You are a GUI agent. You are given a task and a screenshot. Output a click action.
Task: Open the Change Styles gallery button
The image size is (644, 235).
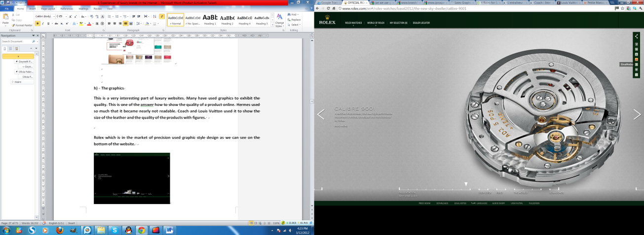279,20
